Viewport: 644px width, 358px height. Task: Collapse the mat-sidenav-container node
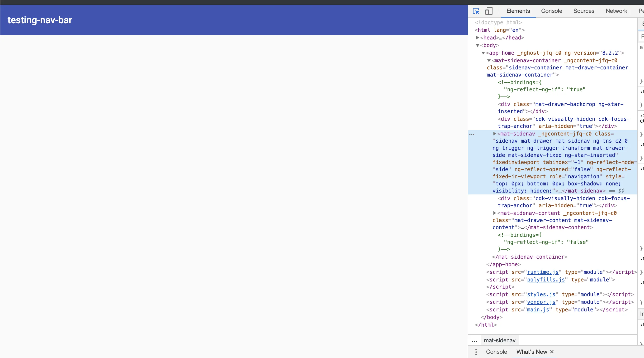[489, 61]
